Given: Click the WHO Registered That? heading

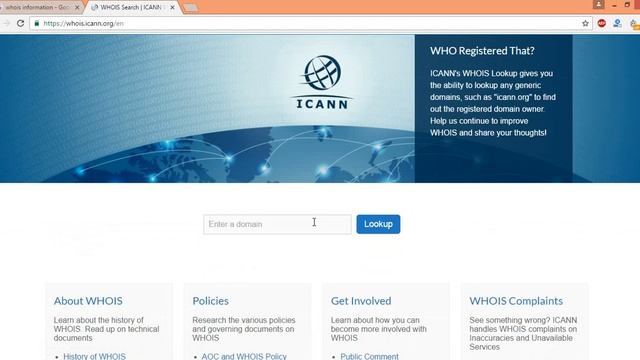Looking at the screenshot, I should (482, 51).
